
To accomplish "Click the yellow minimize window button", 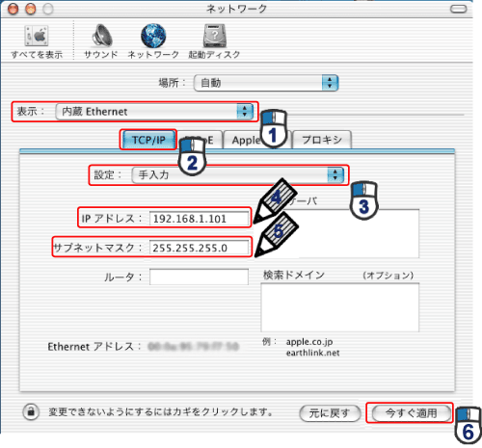I will 31,9.
